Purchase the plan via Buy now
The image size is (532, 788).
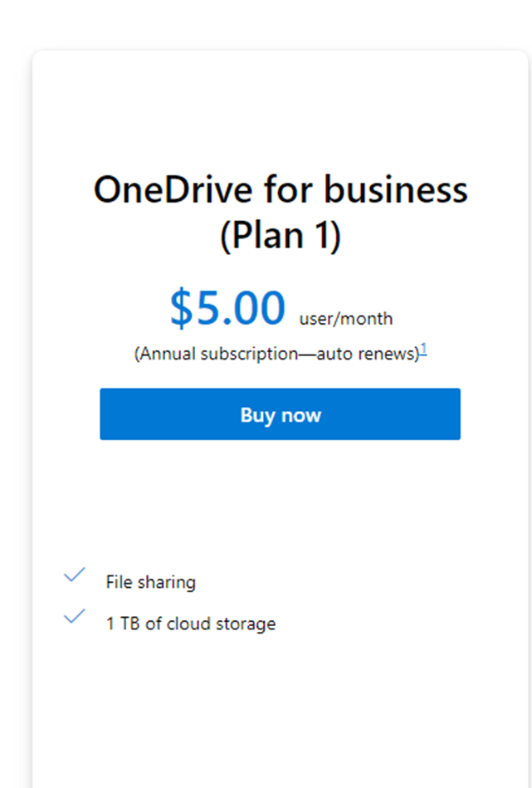point(280,414)
